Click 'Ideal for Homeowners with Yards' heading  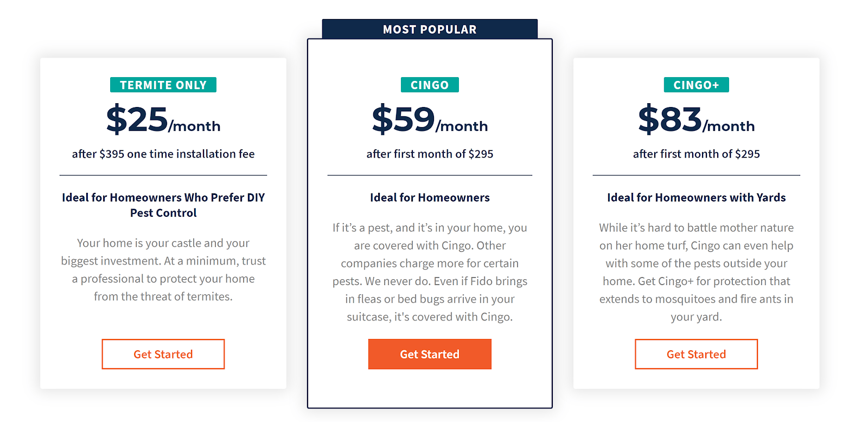point(696,197)
